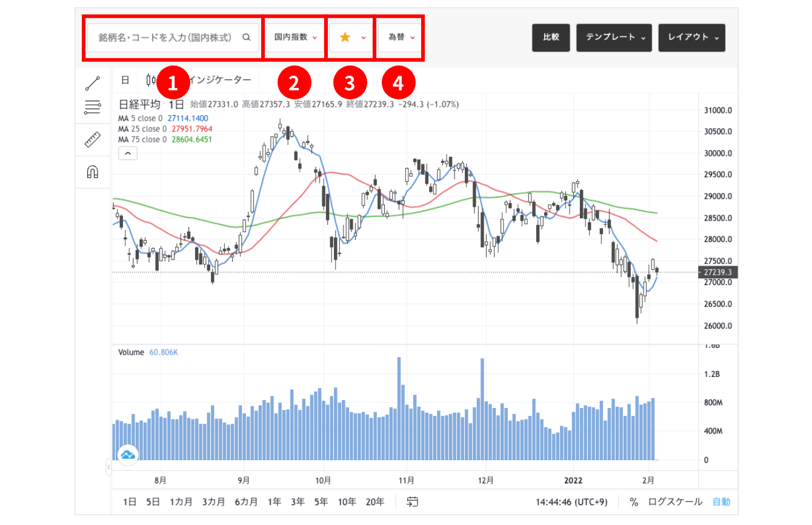Select the 1カ月 time range
The width and height of the screenshot is (812, 525).
click(x=181, y=502)
